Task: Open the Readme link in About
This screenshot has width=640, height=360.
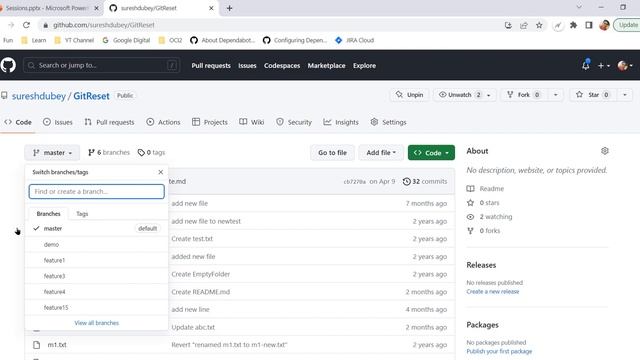Action: (x=485, y=189)
